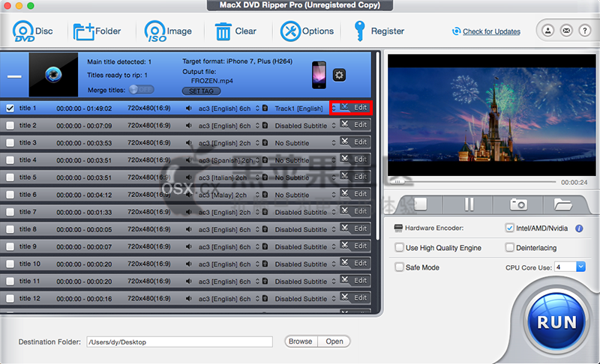The width and height of the screenshot is (600, 364).
Task: Click the "Target format: iPhone 7, Plus (H264)" text
Action: (x=237, y=61)
